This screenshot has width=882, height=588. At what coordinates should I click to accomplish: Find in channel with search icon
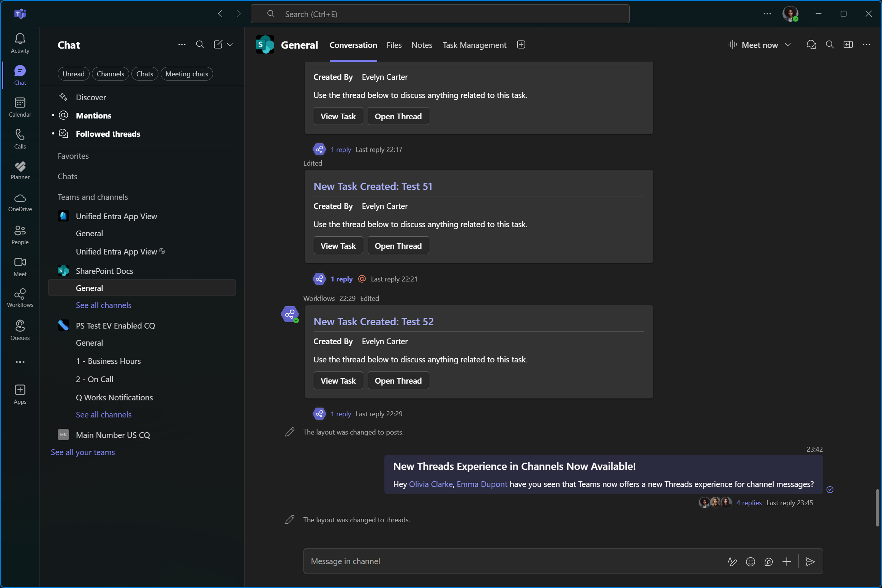[x=830, y=45]
